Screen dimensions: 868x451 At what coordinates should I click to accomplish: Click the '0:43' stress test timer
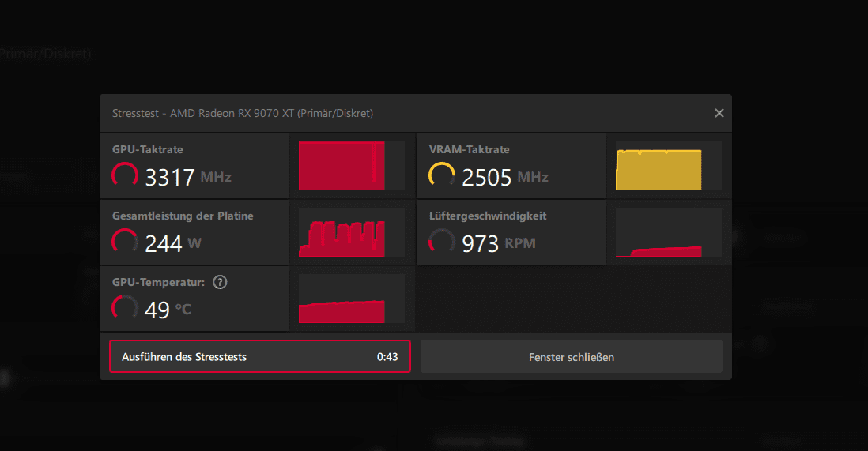point(387,357)
